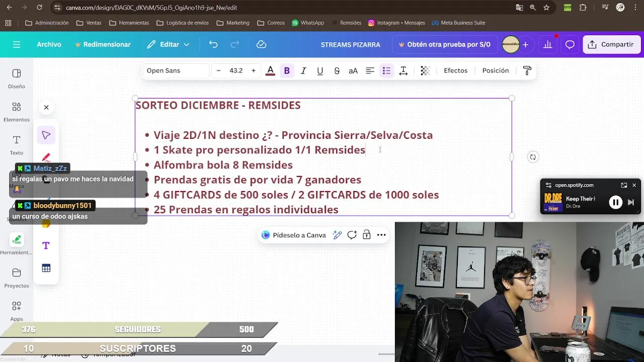Increase font size with plus button
This screenshot has height=362, width=644.
tap(253, 70)
